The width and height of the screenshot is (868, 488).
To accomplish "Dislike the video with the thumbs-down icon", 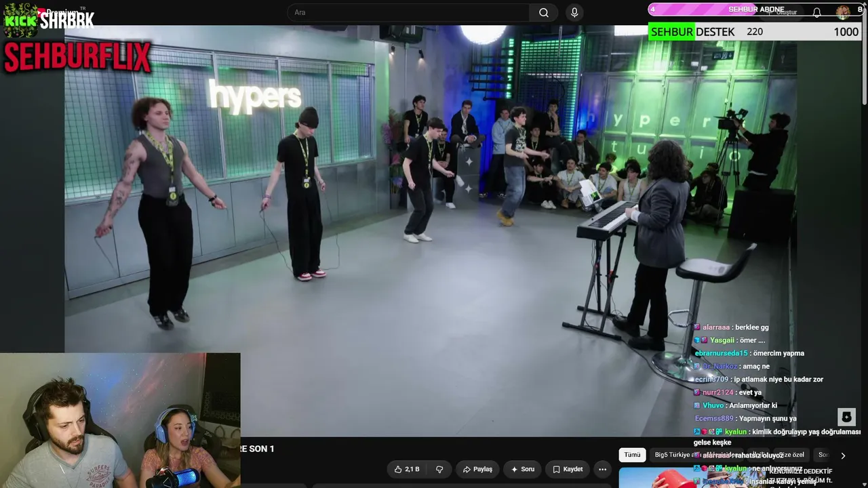I will (x=439, y=469).
